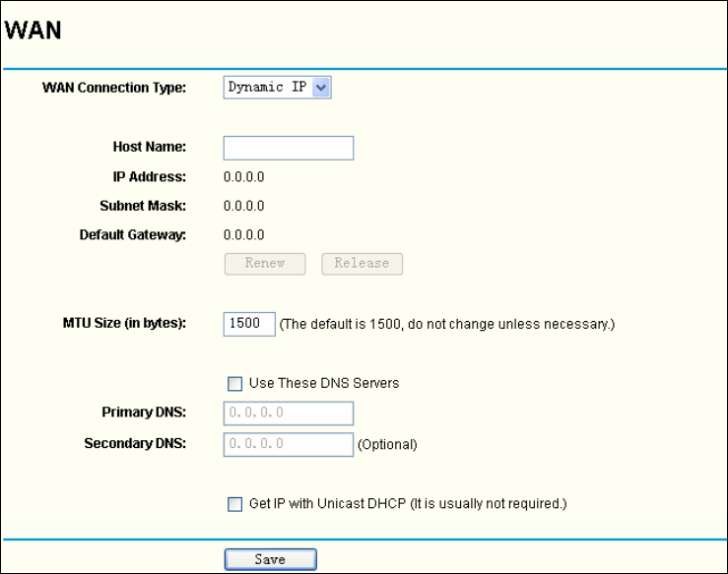Click the Release button

click(363, 264)
